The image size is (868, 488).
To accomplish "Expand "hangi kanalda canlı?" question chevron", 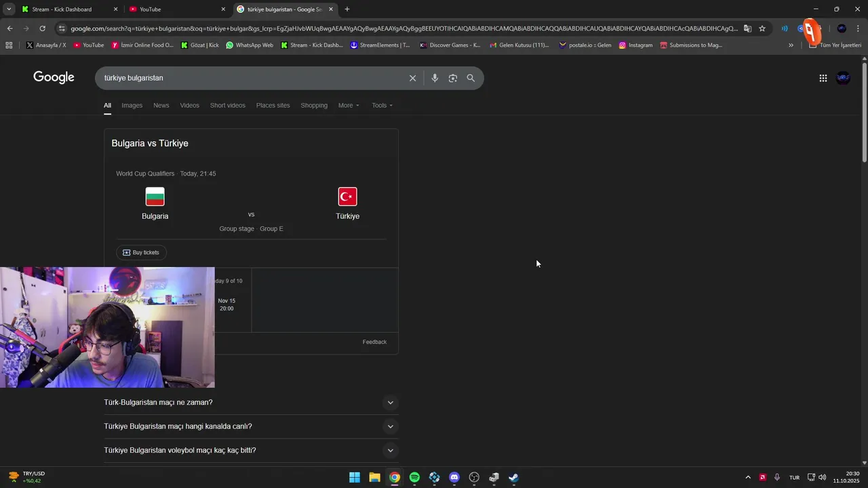I will click(x=390, y=426).
